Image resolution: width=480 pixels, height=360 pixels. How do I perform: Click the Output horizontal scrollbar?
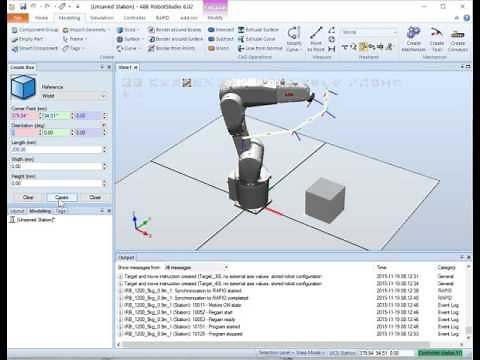[x=276, y=344]
